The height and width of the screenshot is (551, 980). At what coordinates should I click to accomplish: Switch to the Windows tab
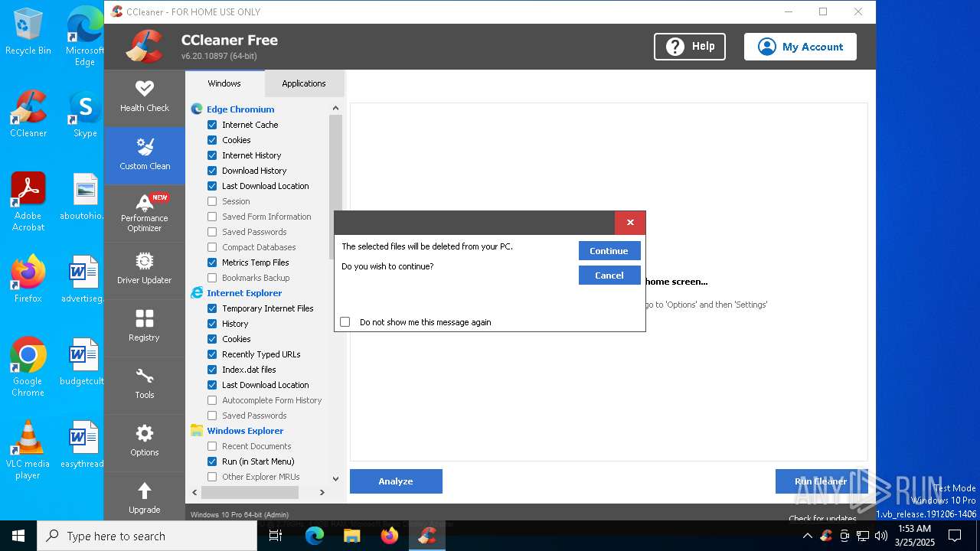pos(224,83)
